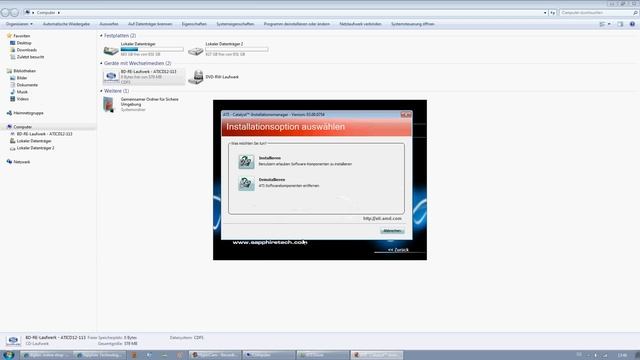
Task: Open www.sapphiretech.com link on launcher
Action: (x=270, y=242)
